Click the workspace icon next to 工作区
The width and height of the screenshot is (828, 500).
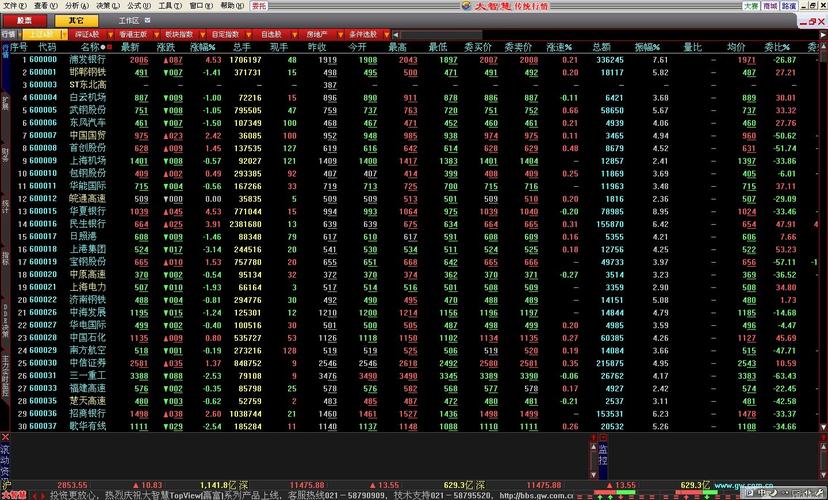149,20
